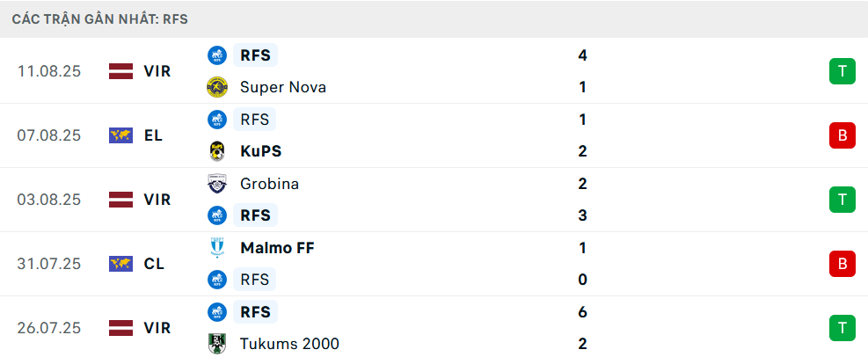This screenshot has height=357, width=868.
Task: Click the KuPS club crest icon
Action: (x=216, y=151)
